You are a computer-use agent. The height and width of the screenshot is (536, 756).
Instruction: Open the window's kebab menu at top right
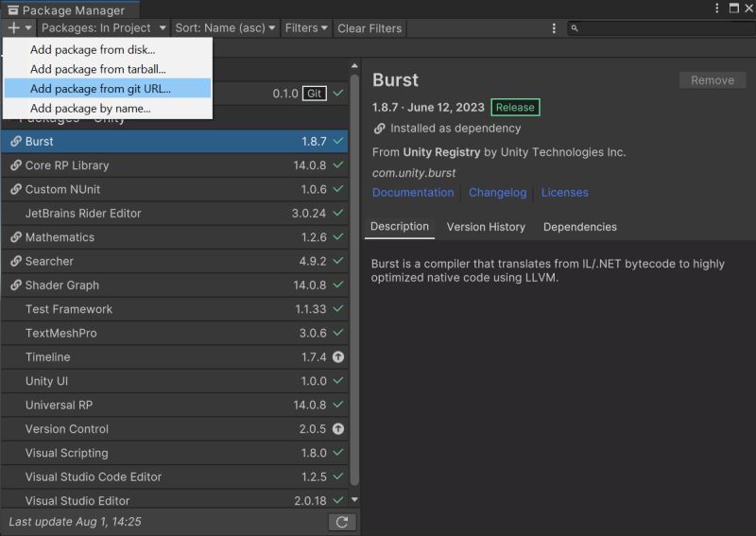tap(717, 8)
